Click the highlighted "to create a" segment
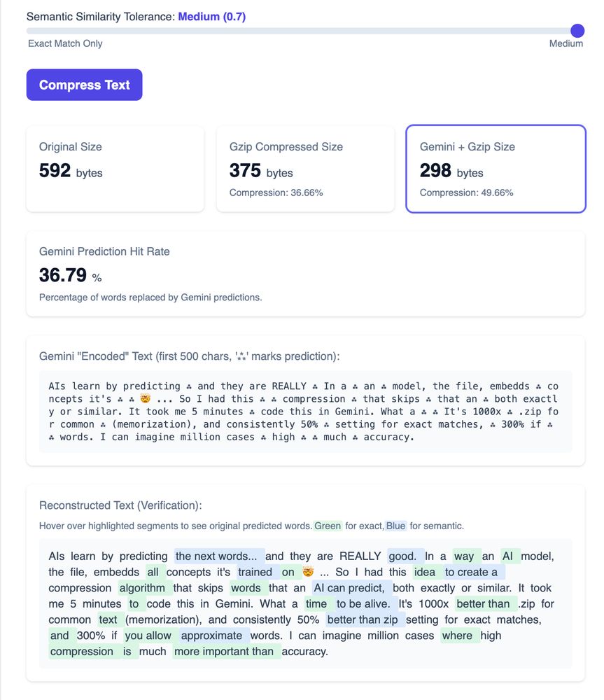 tap(471, 572)
